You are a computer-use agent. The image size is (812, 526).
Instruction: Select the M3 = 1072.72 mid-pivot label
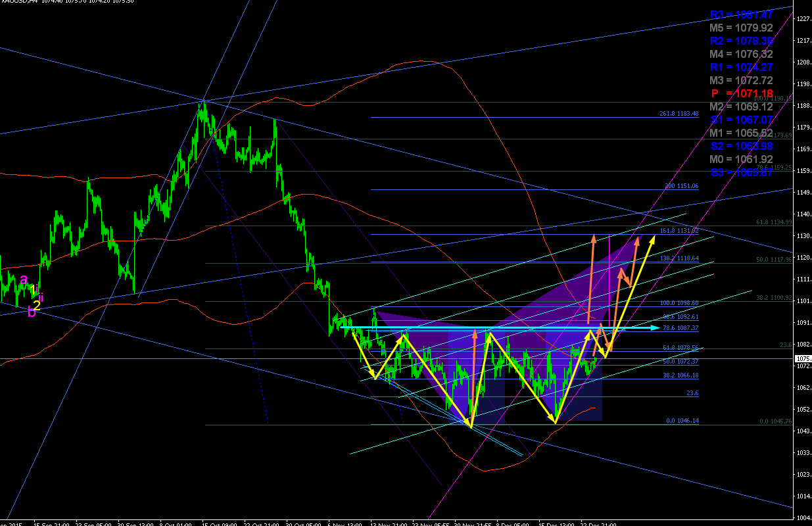(741, 80)
